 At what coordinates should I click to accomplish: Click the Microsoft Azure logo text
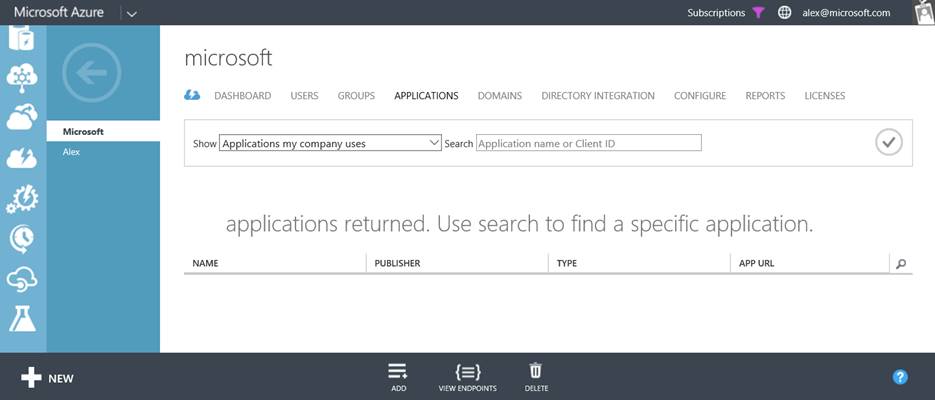coord(59,12)
